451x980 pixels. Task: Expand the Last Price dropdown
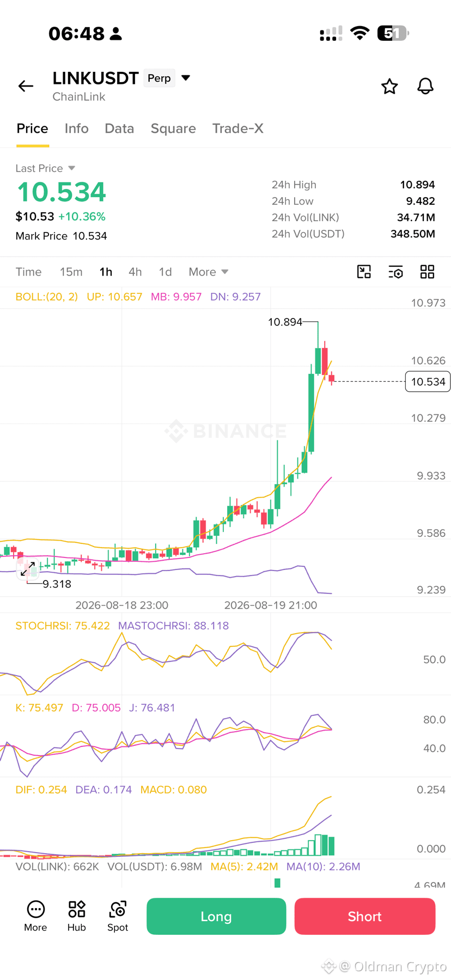(45, 168)
